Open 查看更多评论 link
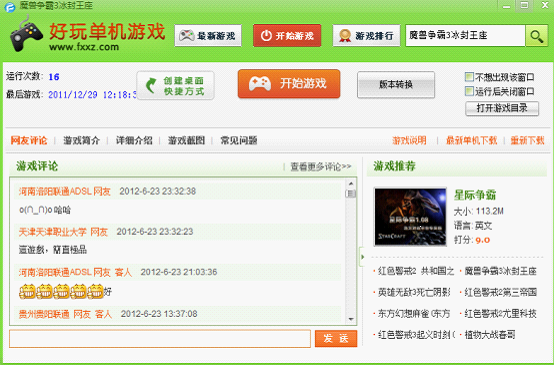This screenshot has width=554, height=365. 320,166
